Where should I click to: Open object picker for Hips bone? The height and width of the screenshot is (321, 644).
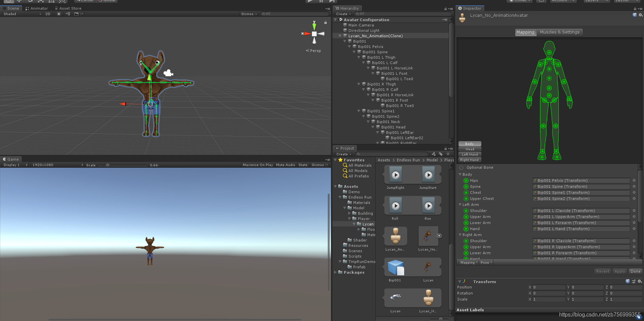634,180
